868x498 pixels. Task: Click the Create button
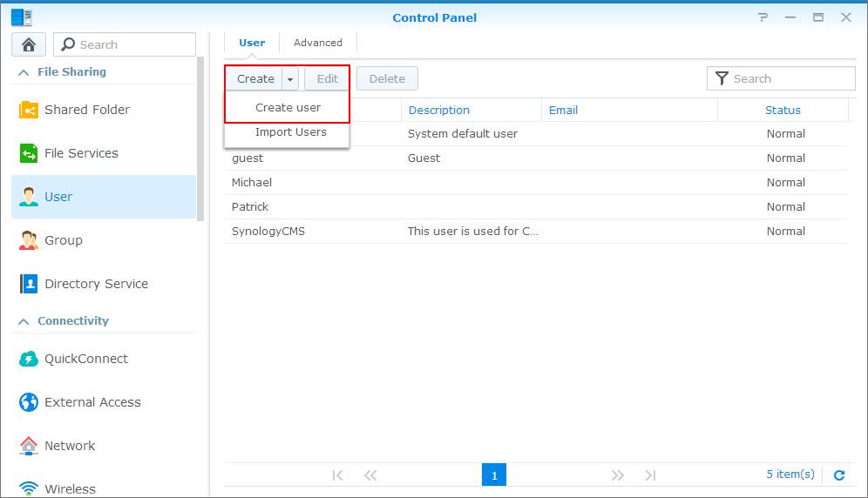tap(255, 78)
